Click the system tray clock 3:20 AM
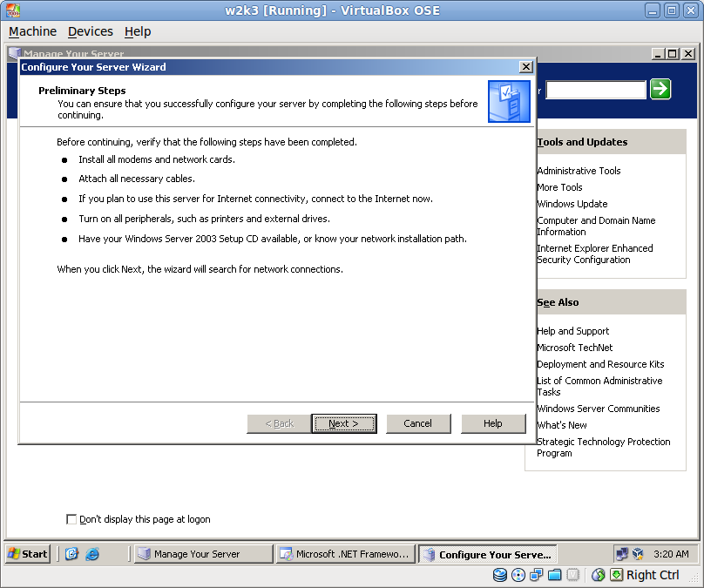The width and height of the screenshot is (704, 588). (x=671, y=554)
